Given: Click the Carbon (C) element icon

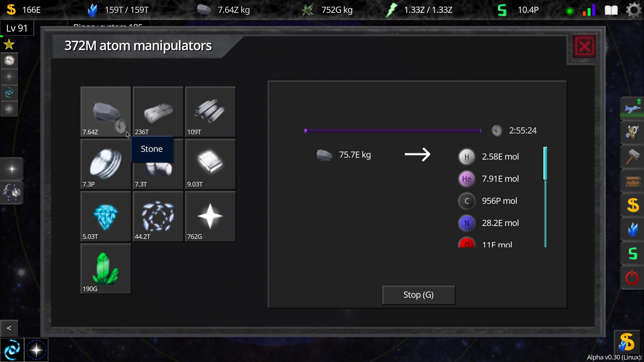Looking at the screenshot, I should tap(467, 201).
